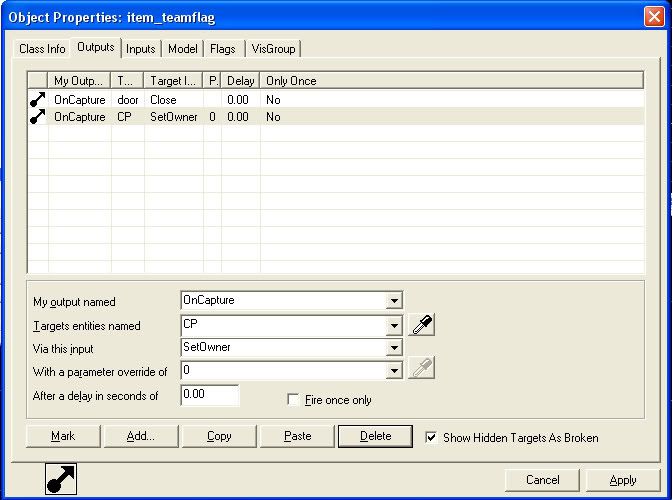Go to the Flags tab
The image size is (672, 500).
pyautogui.click(x=221, y=49)
